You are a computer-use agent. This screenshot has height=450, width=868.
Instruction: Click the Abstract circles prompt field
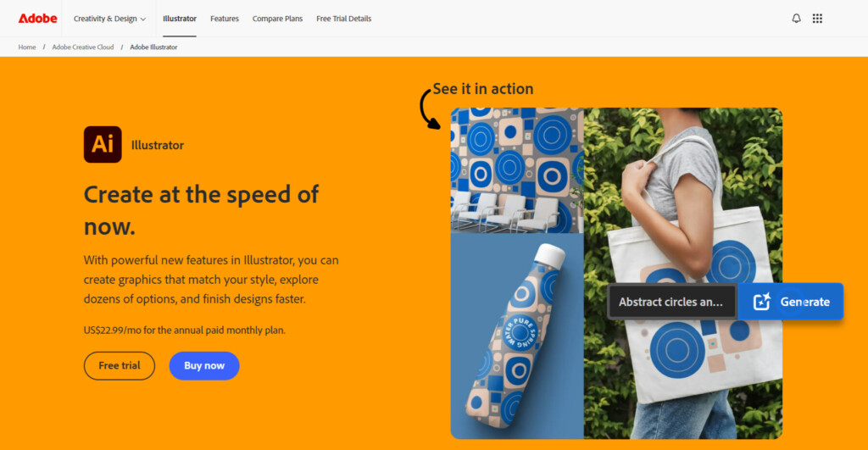671,302
